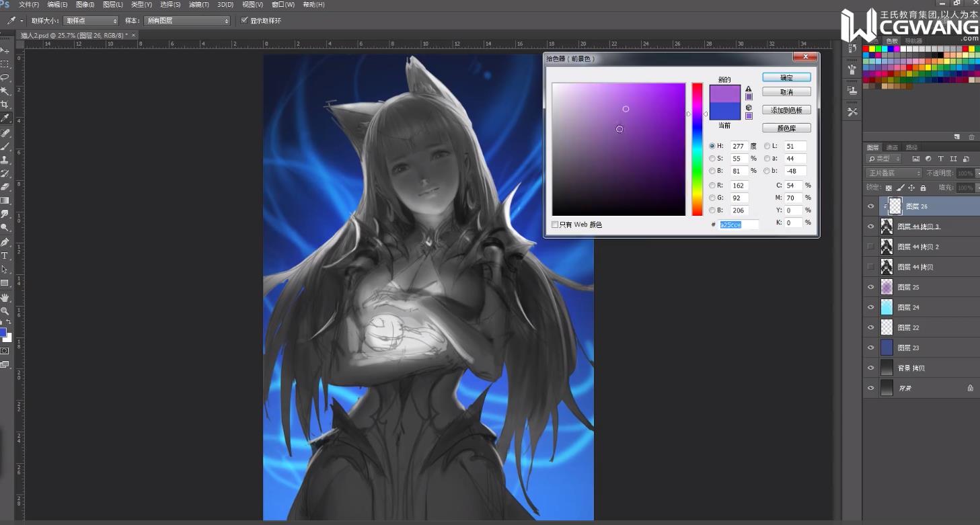Click the hex color input field
Screen dimensions: 980x525
pos(739,225)
